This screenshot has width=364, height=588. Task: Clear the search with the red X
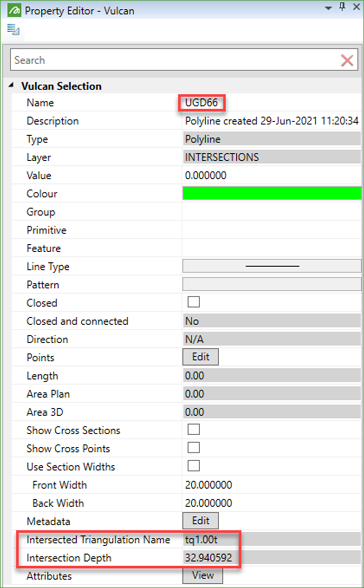click(347, 60)
